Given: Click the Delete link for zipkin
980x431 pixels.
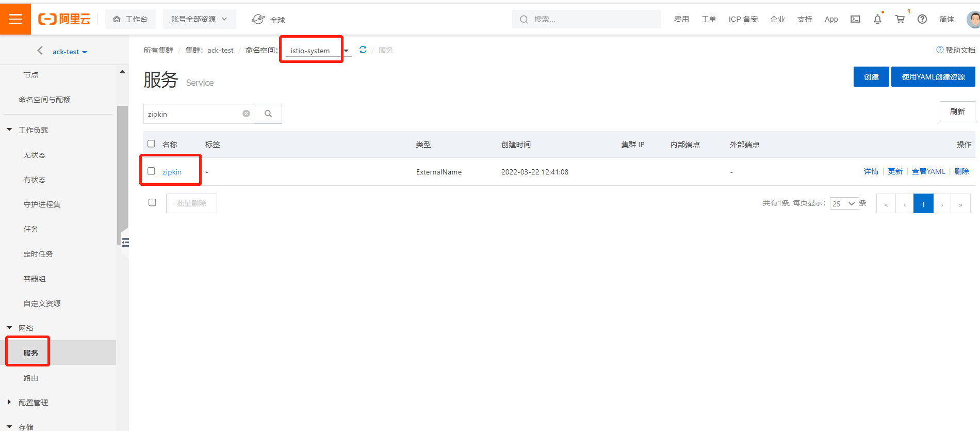Looking at the screenshot, I should 961,171.
